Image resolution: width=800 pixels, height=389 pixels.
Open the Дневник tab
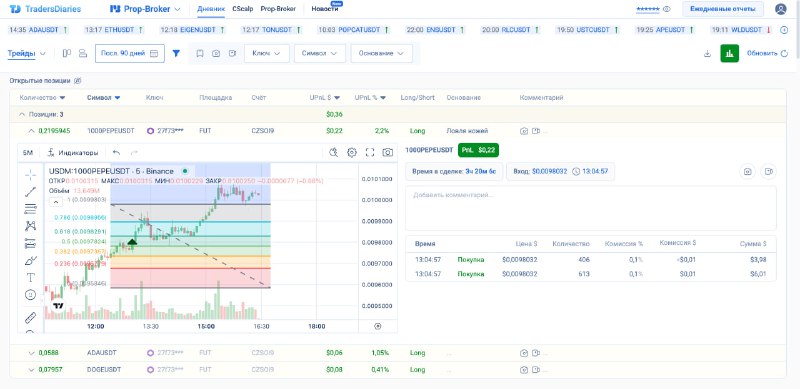coord(211,9)
